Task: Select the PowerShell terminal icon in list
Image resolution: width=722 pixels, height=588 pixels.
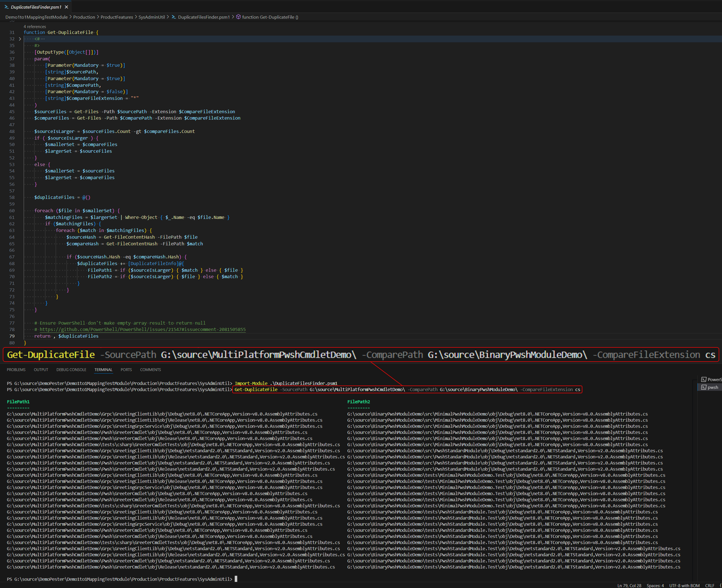Action: click(x=704, y=379)
